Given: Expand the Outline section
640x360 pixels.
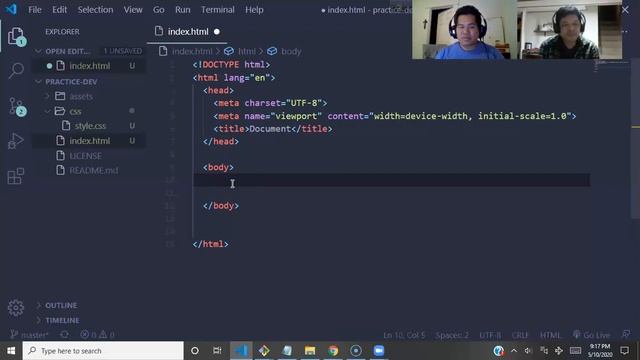Looking at the screenshot, I should point(61,305).
